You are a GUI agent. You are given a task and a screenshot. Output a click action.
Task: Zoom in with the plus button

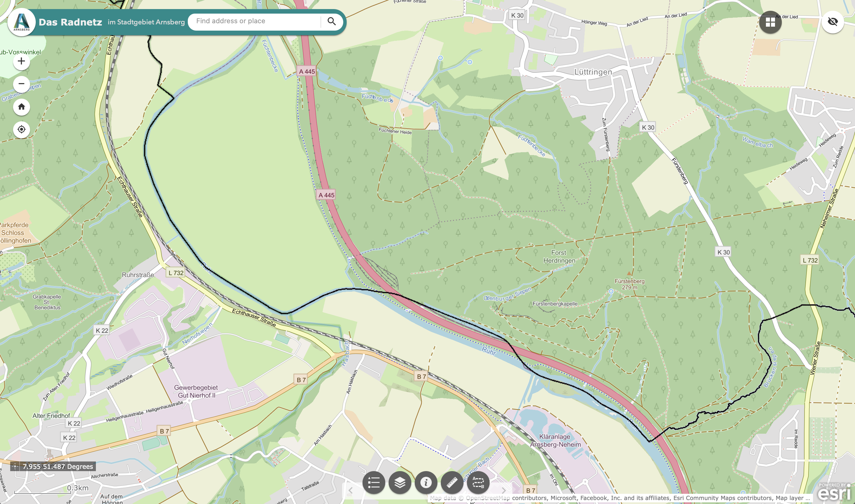pos(21,62)
